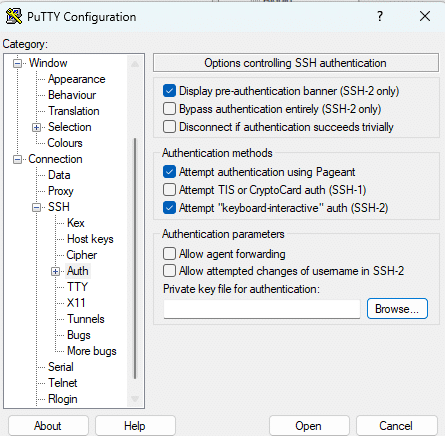This screenshot has width=445, height=436.
Task: Click the category tree scroll down arrow
Action: click(x=135, y=398)
